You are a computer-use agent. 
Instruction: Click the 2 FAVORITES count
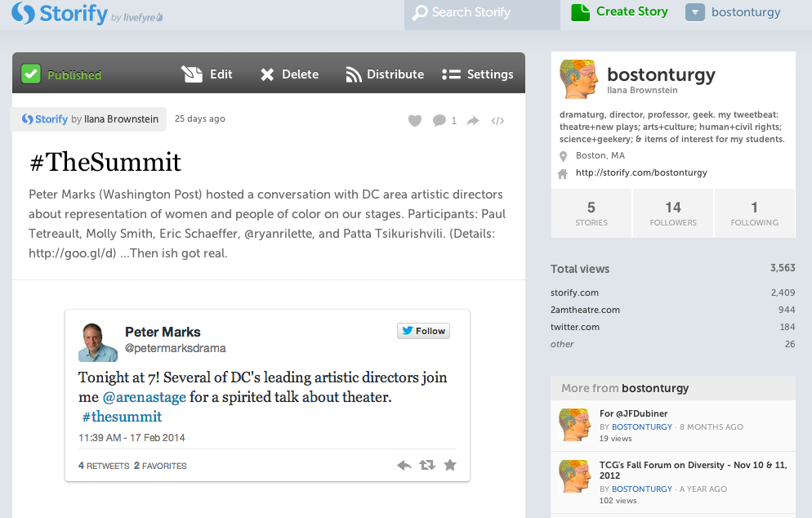[160, 466]
